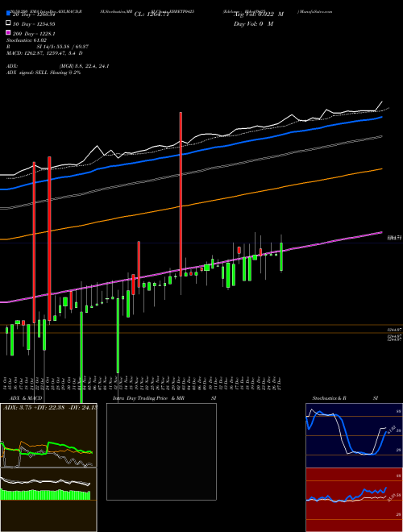Click the 'Stochastics & R SI' panel title
Screen dimensions: 403x532
[x=345, y=398]
